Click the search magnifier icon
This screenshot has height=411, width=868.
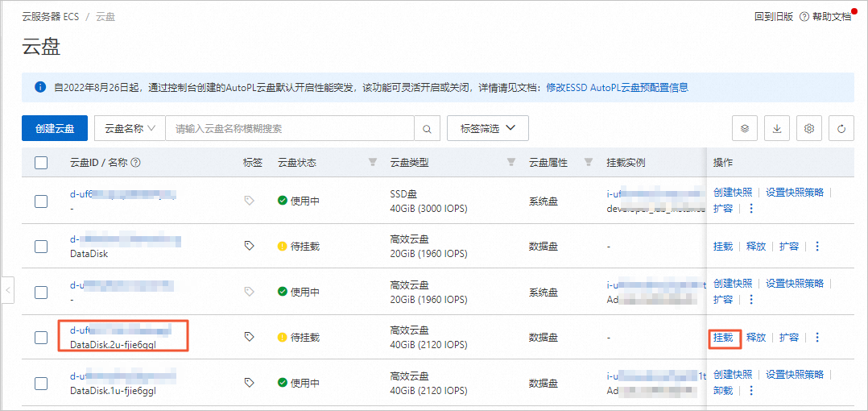coord(427,129)
